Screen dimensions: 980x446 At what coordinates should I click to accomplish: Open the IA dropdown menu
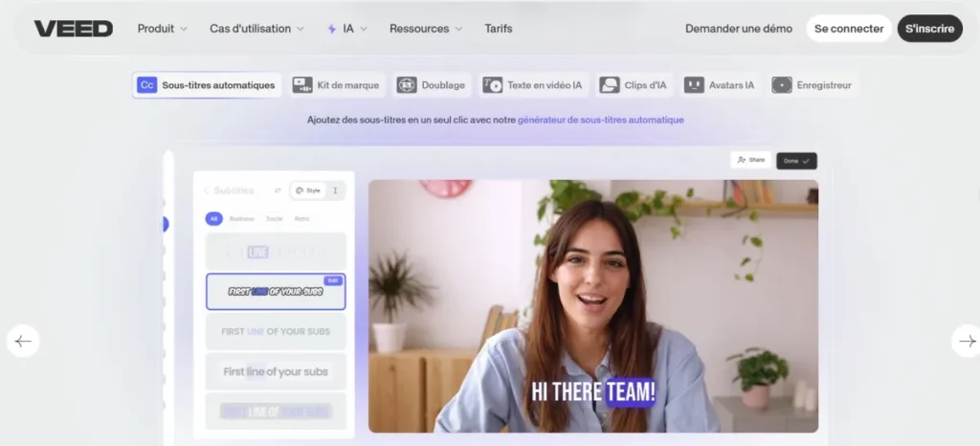click(347, 29)
